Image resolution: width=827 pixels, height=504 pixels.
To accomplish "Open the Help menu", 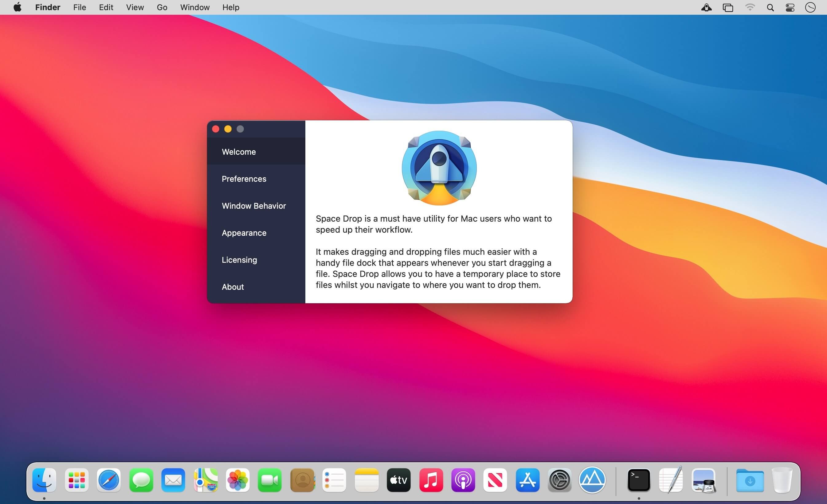I will [x=231, y=7].
